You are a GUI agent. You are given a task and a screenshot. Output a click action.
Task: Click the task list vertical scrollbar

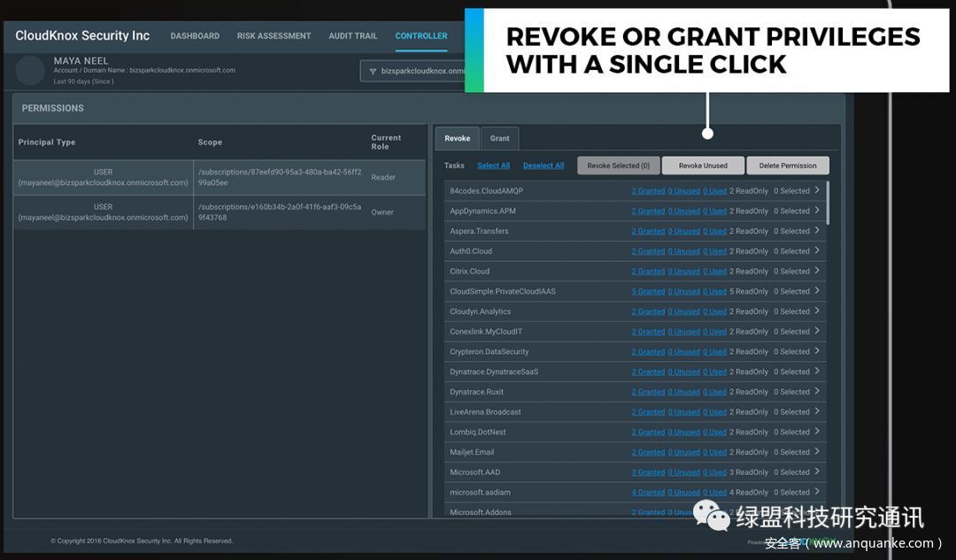829,203
